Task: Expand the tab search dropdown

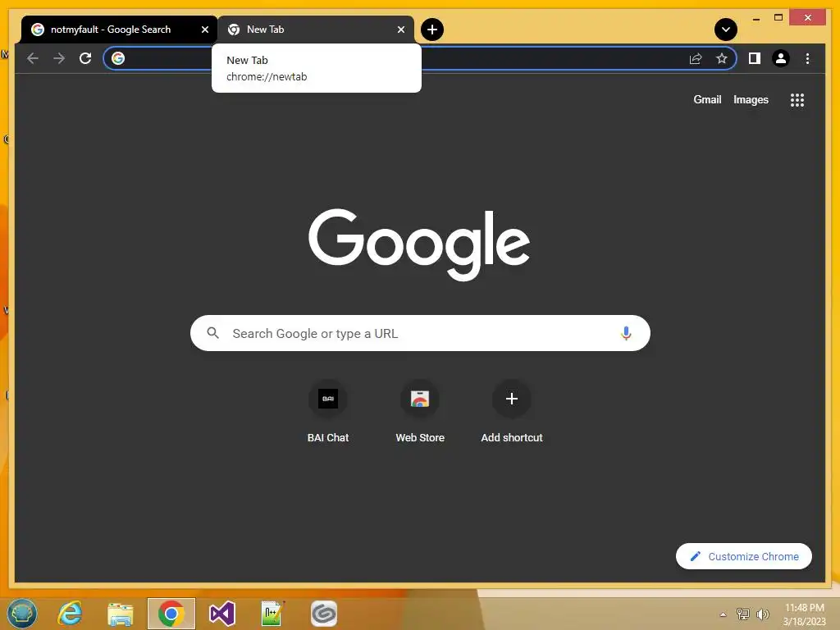Action: tap(726, 30)
